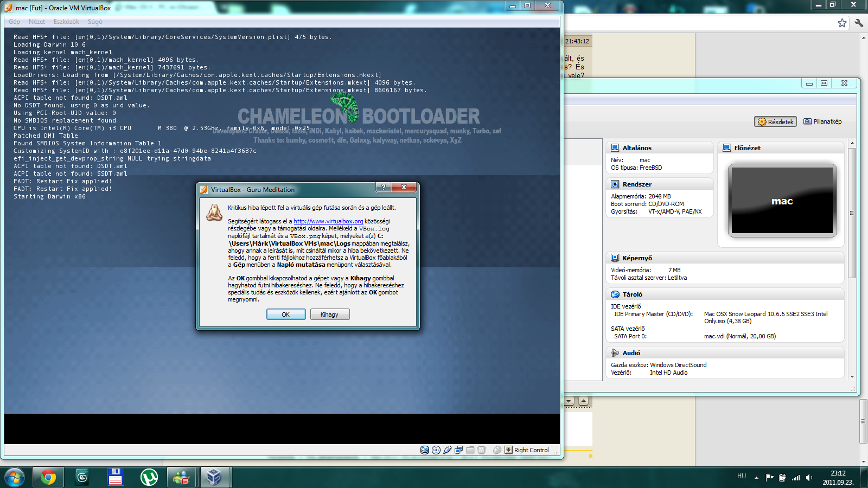Screen dimensions: 868x488
Task: Click the keyboard capture arrow icon beside Right Control
Action: [508, 450]
